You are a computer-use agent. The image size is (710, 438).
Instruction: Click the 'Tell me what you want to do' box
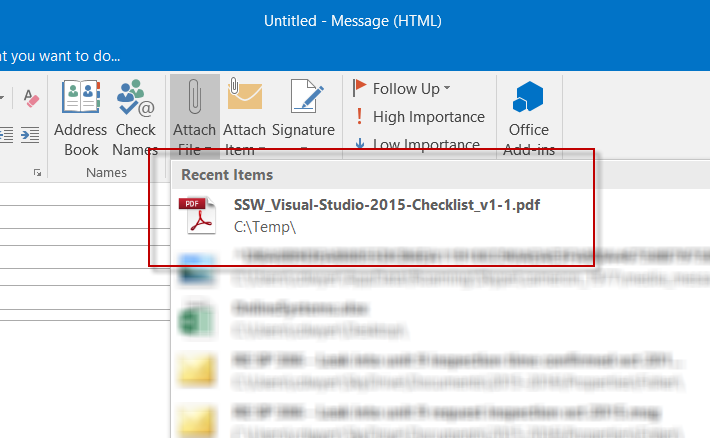pos(60,54)
